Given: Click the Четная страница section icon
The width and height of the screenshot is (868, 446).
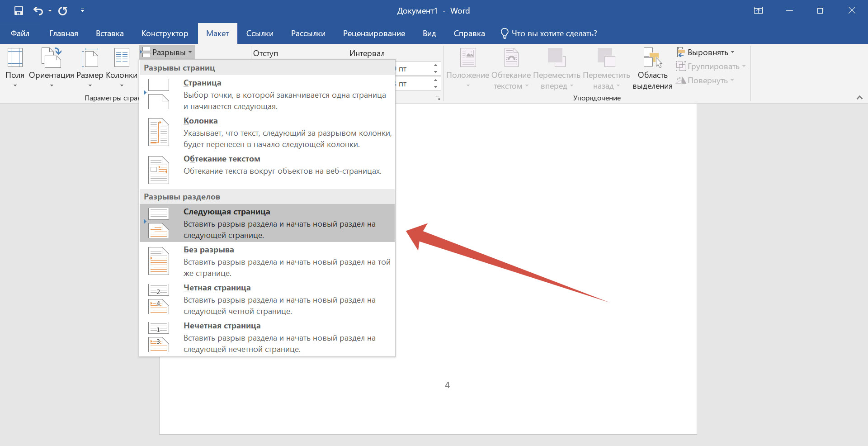Looking at the screenshot, I should coord(159,299).
